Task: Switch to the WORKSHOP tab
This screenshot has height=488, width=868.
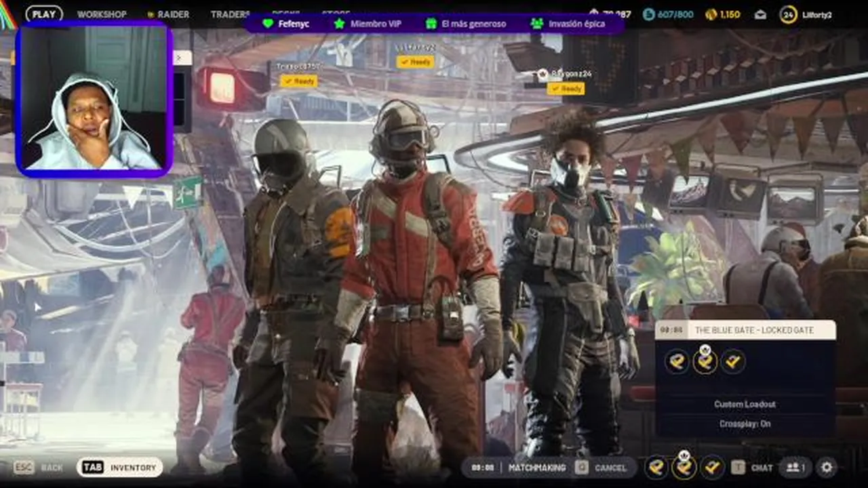Action: (x=102, y=14)
